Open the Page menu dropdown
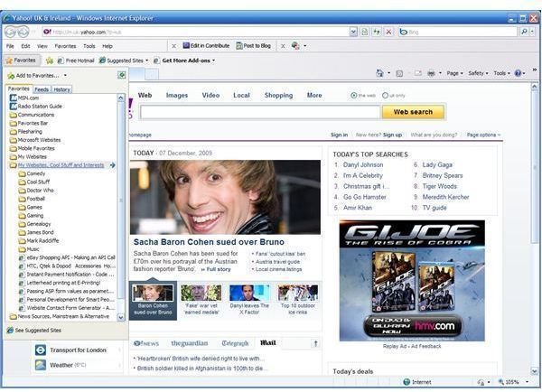This screenshot has height=392, width=542. pos(454,73)
